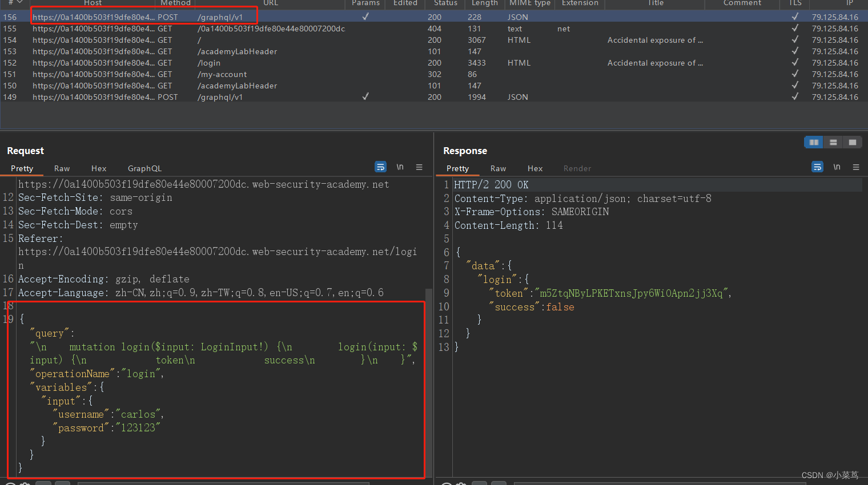Switch to side-by-side request/response layout
The height and width of the screenshot is (485, 868).
(814, 142)
